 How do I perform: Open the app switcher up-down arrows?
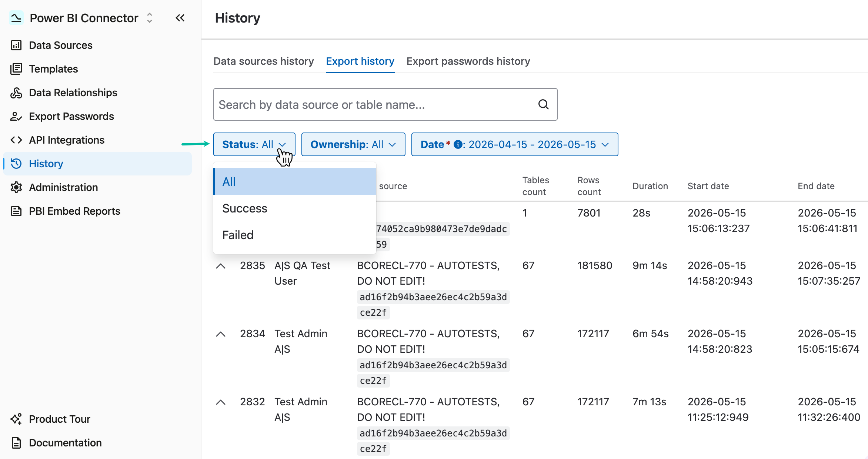tap(150, 18)
